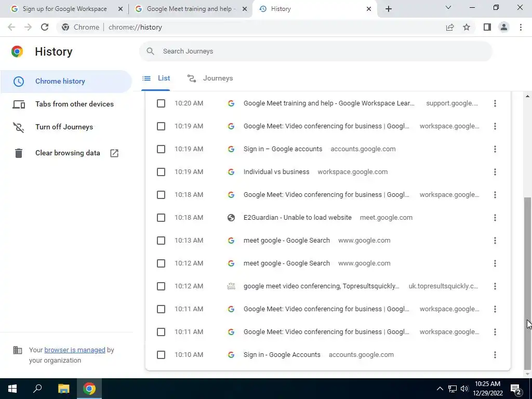532x399 pixels.
Task: Switch to Google Meet training and help tab
Action: pyautogui.click(x=191, y=9)
